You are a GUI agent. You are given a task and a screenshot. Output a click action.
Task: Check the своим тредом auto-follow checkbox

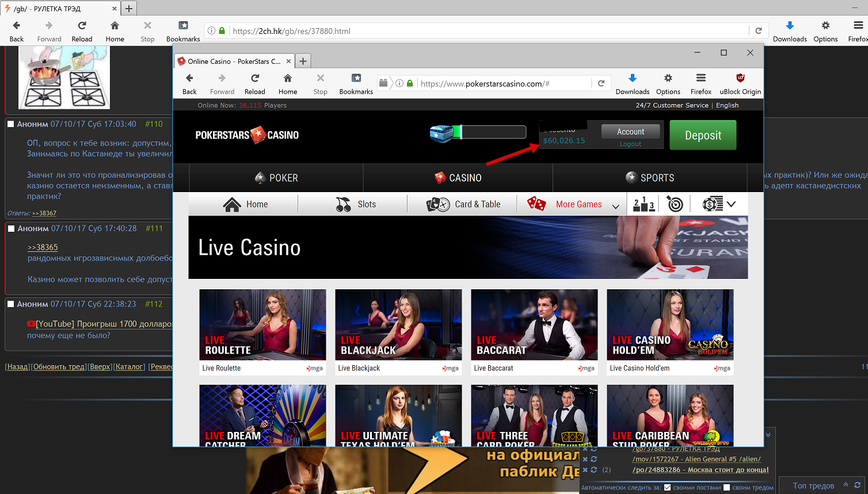click(x=726, y=488)
